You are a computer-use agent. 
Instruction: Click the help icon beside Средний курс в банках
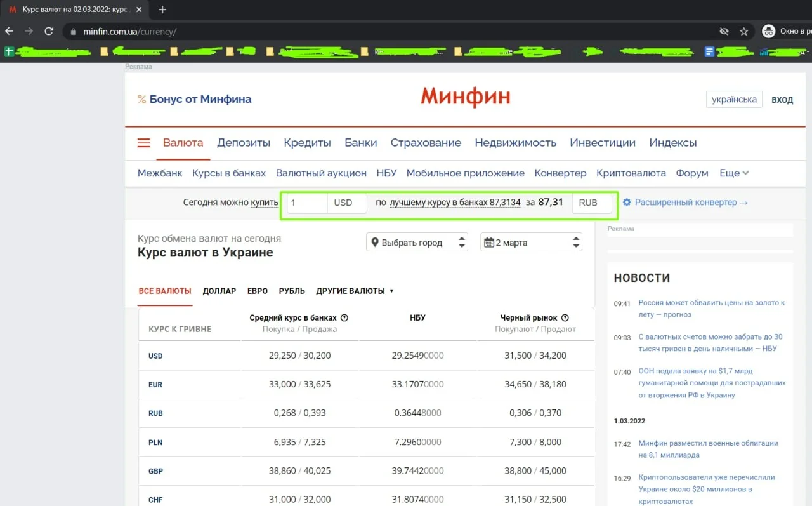pos(344,318)
